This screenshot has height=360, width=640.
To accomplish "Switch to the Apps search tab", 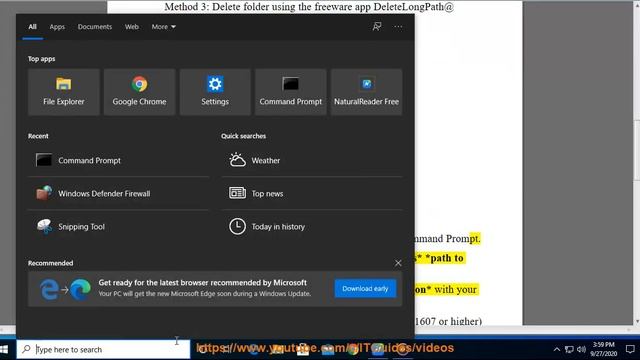I will point(57,27).
